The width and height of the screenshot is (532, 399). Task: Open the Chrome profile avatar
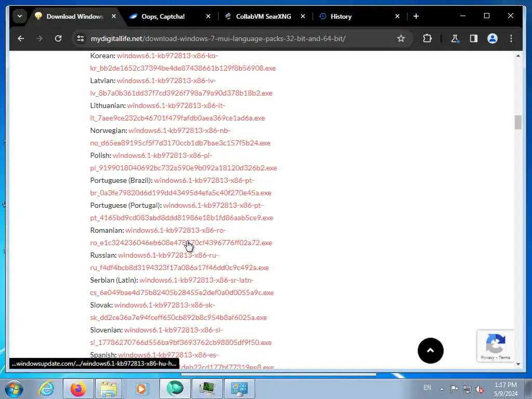493,38
